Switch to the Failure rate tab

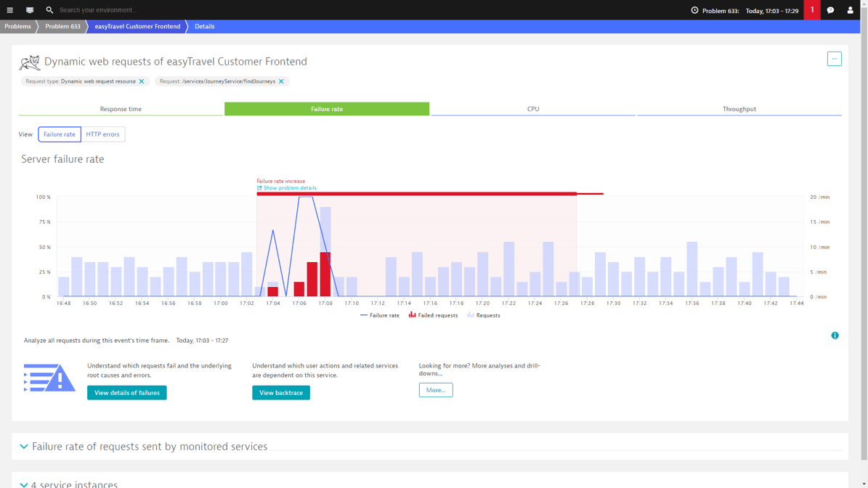pos(327,109)
